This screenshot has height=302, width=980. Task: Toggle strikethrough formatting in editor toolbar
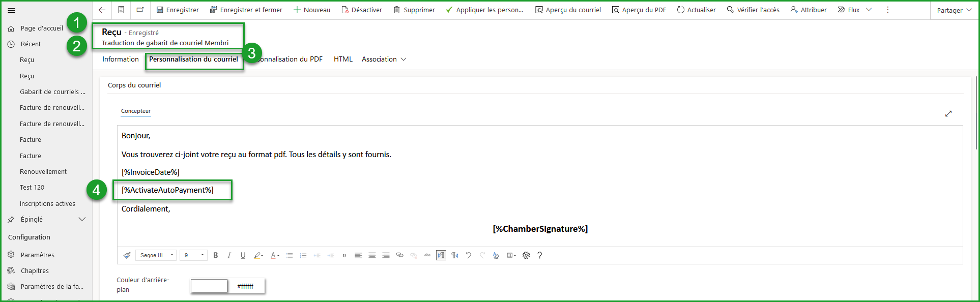point(427,255)
